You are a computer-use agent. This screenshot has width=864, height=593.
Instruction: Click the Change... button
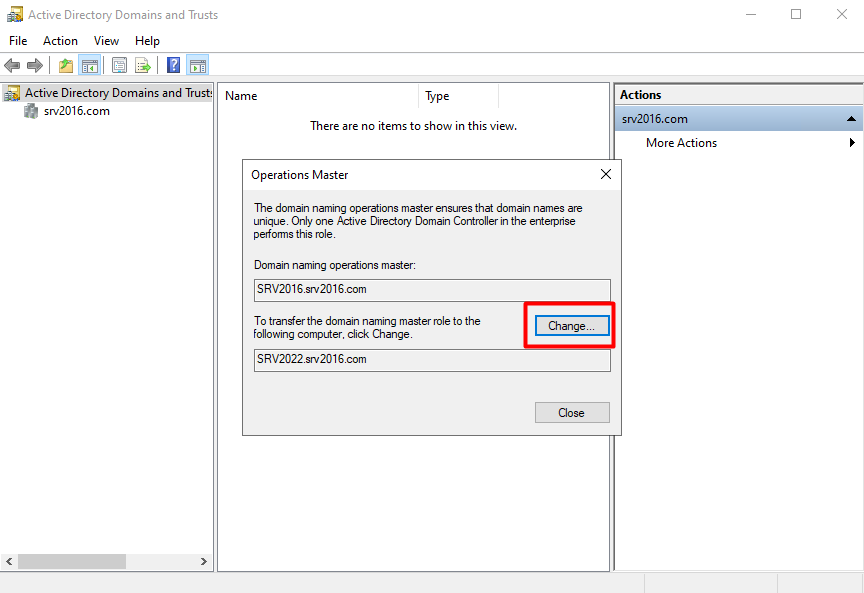tap(572, 326)
